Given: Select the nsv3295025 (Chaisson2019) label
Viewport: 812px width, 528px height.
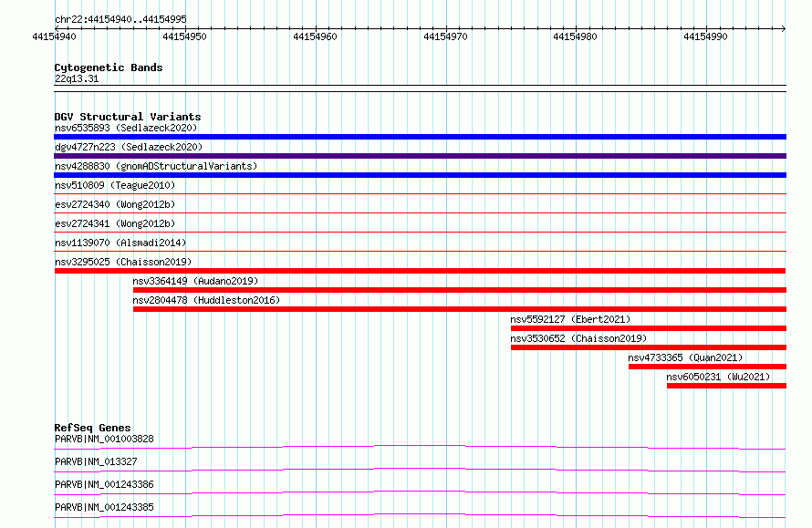Looking at the screenshot, I should tap(123, 262).
